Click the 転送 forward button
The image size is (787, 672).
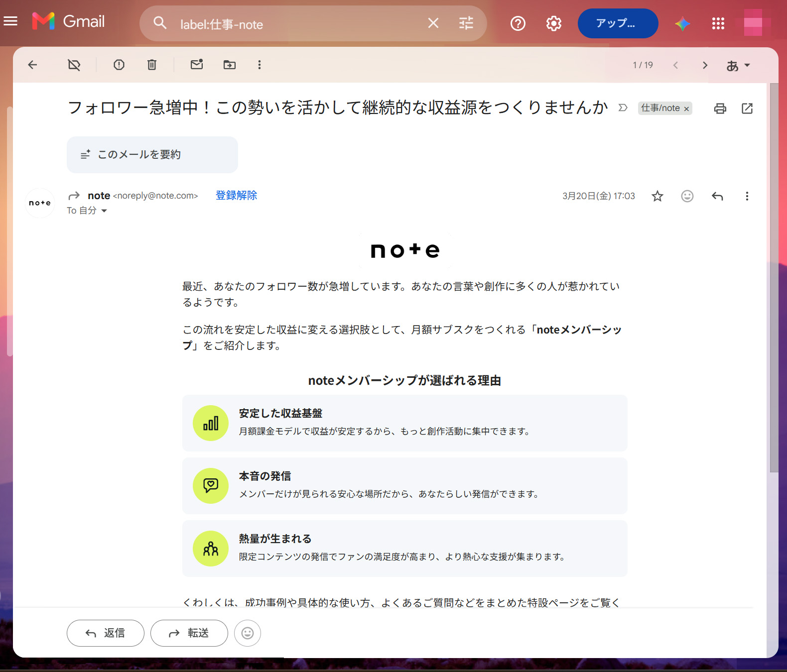tap(189, 633)
